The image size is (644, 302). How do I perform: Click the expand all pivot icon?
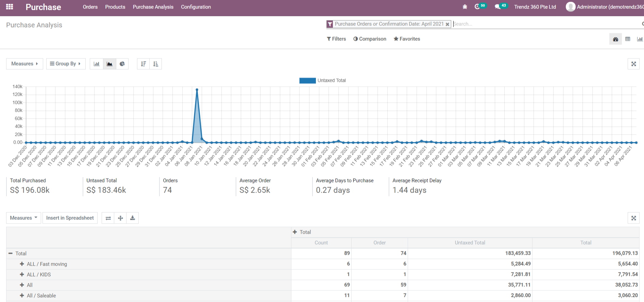click(120, 218)
